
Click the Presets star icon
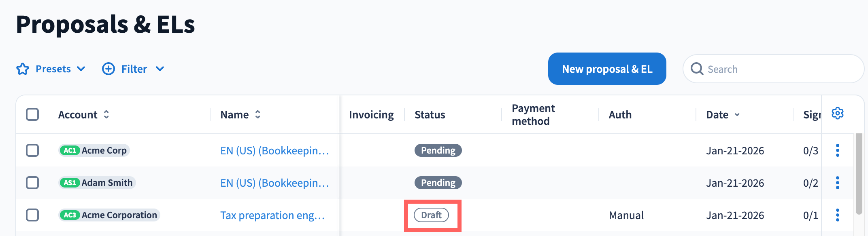point(23,69)
